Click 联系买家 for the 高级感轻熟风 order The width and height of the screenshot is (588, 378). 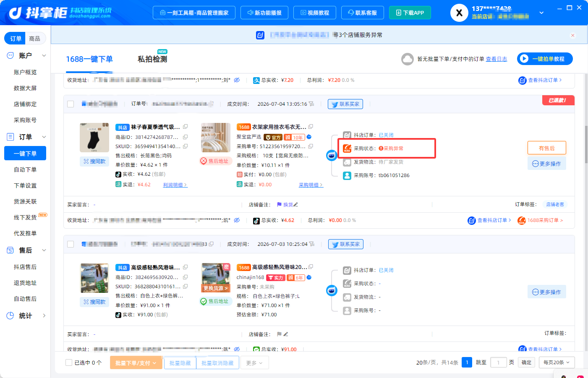[x=346, y=244]
